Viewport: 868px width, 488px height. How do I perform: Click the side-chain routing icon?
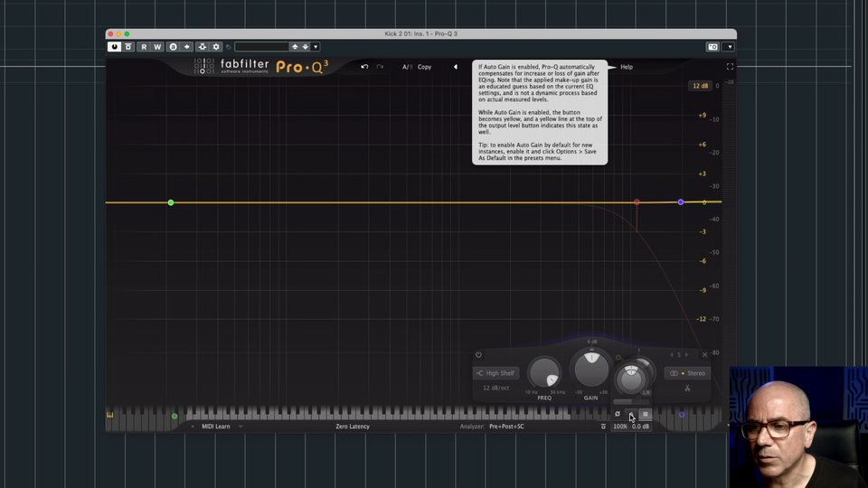203,47
